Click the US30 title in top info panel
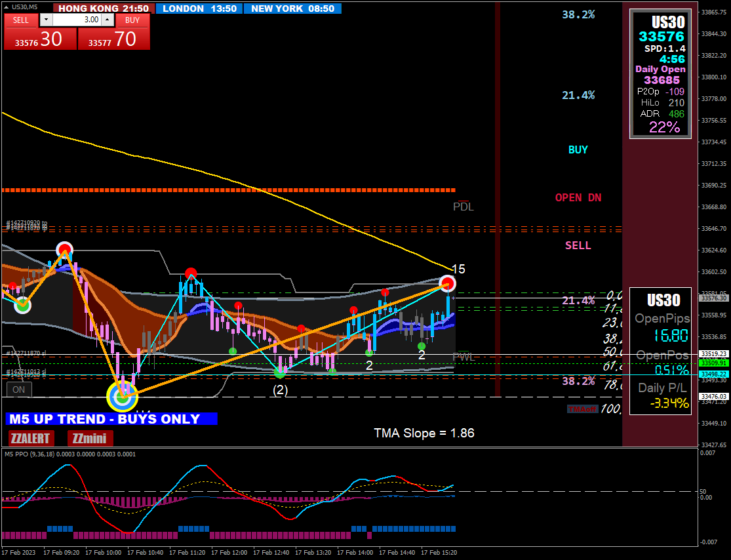The width and height of the screenshot is (731, 560). pyautogui.click(x=668, y=22)
